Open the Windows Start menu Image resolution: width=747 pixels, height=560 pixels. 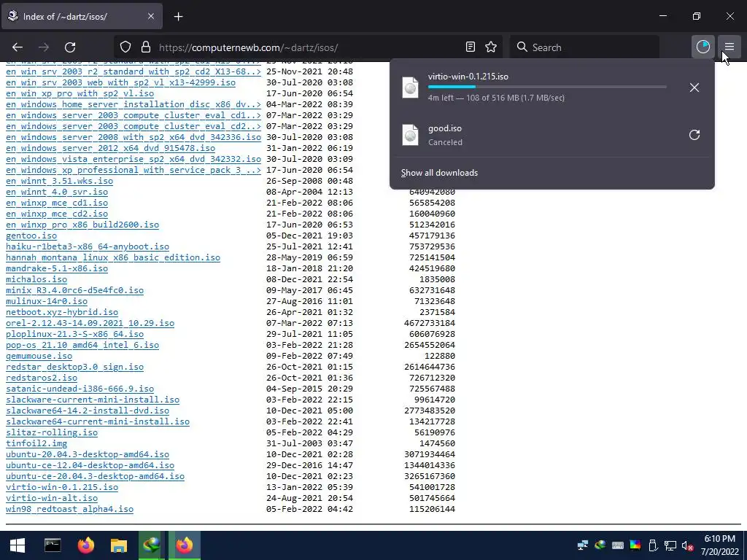coord(18,545)
